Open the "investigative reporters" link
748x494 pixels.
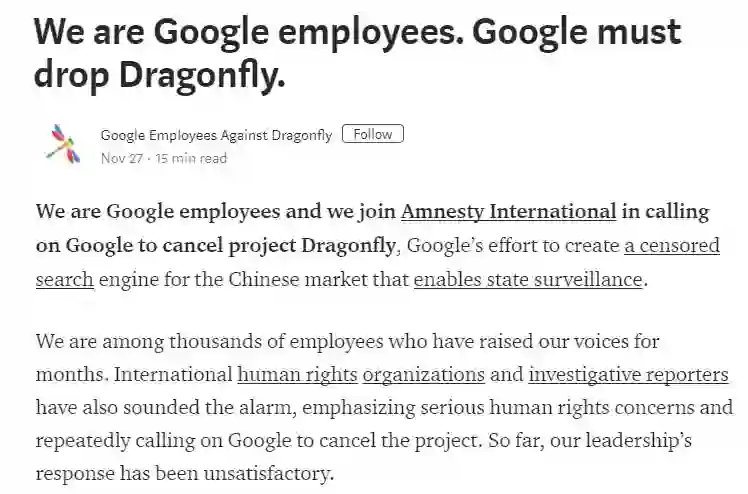pos(628,376)
